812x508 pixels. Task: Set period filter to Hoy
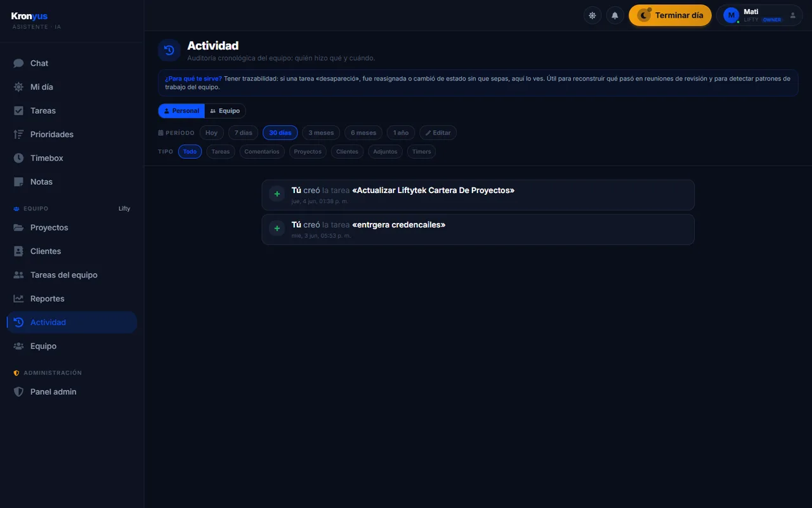[x=211, y=133]
